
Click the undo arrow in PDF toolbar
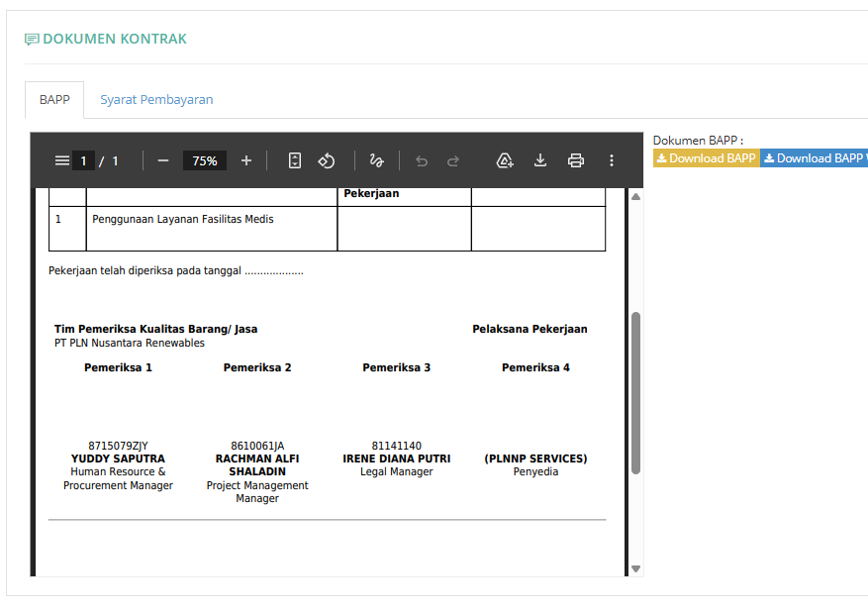422,160
